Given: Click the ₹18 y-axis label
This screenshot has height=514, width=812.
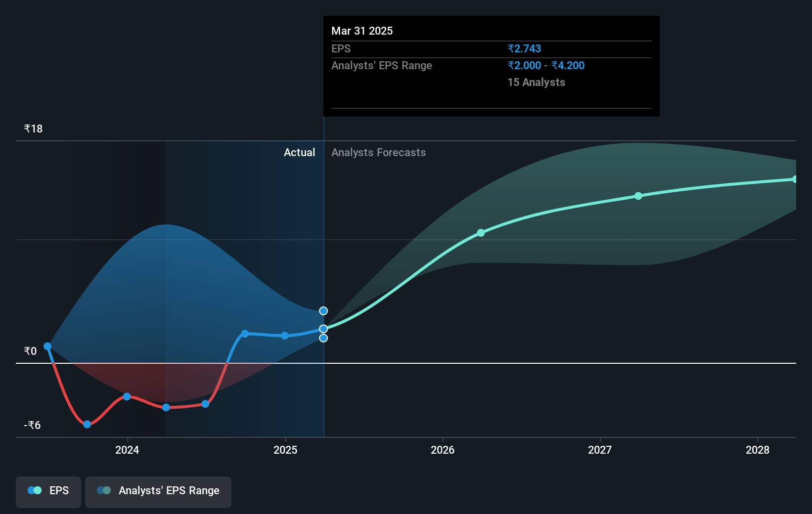Looking at the screenshot, I should tap(33, 128).
